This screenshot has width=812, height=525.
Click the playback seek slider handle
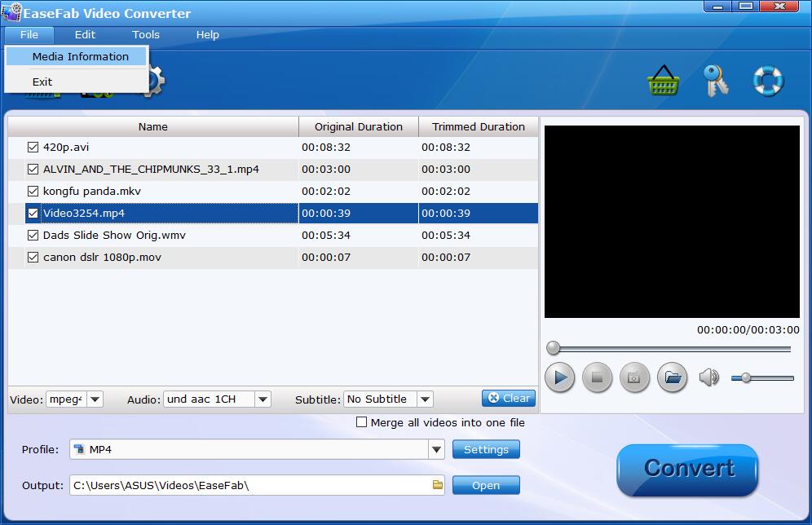tap(553, 348)
